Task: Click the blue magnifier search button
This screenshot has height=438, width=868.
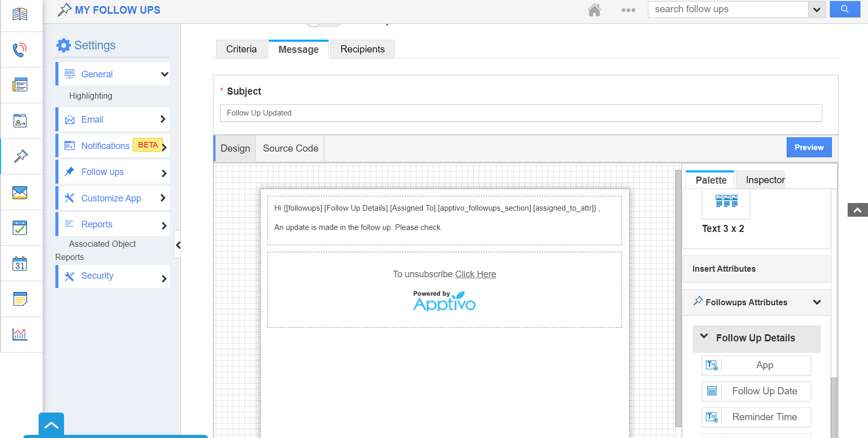Action: tap(845, 9)
